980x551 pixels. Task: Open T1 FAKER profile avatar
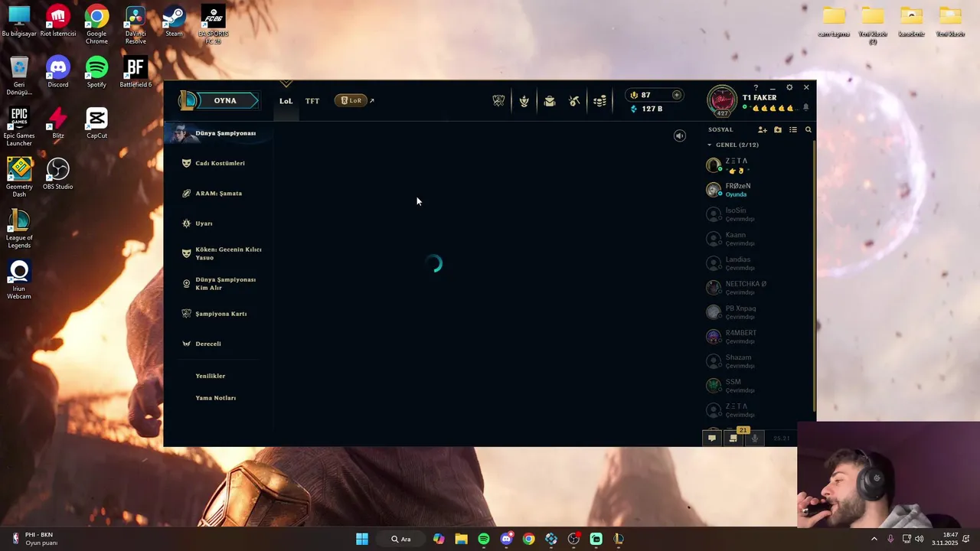(722, 100)
